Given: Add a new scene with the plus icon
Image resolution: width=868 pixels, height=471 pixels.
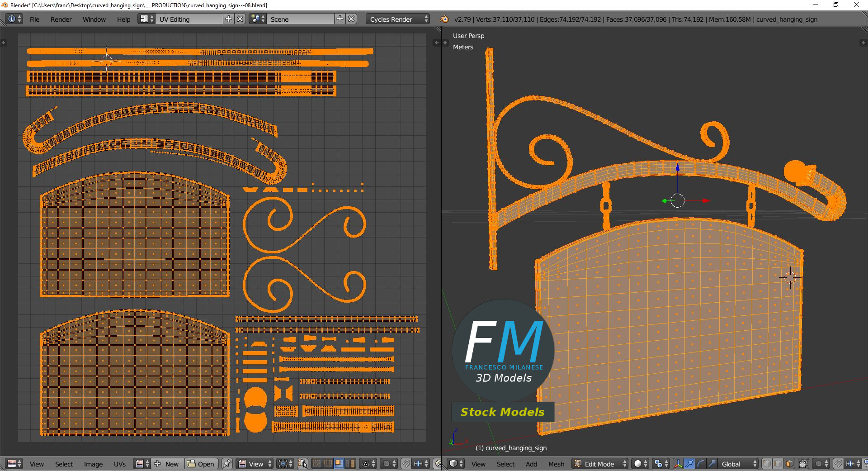Looking at the screenshot, I should 340,19.
